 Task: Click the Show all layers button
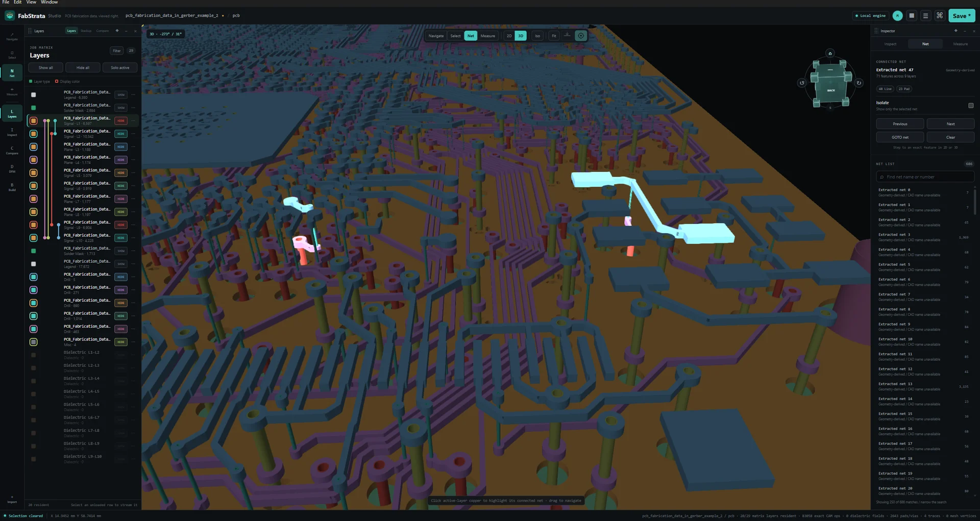pyautogui.click(x=45, y=67)
